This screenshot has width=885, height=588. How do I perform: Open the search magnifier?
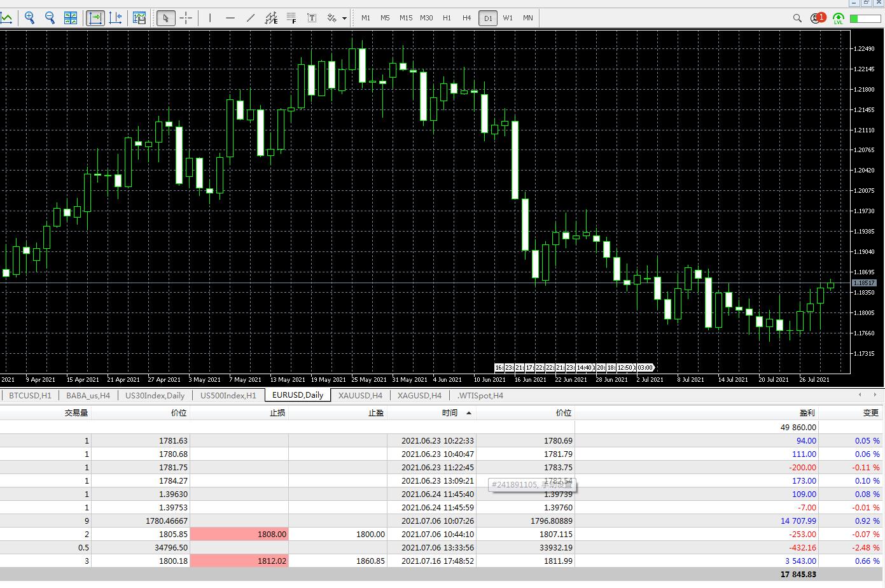(797, 18)
